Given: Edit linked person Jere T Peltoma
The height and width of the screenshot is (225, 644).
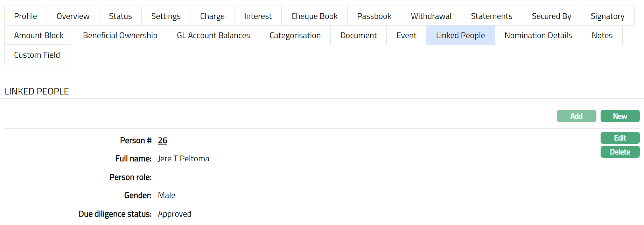Looking at the screenshot, I should 620,138.
